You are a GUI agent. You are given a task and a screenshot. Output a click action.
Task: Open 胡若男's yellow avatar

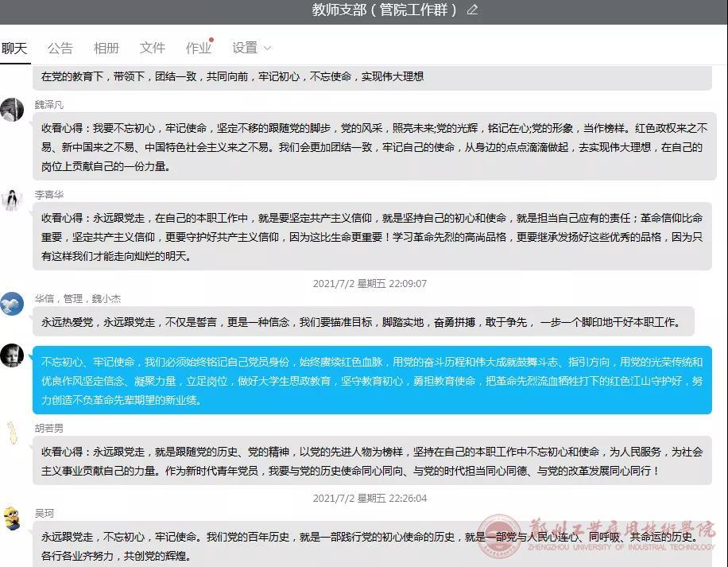12,433
